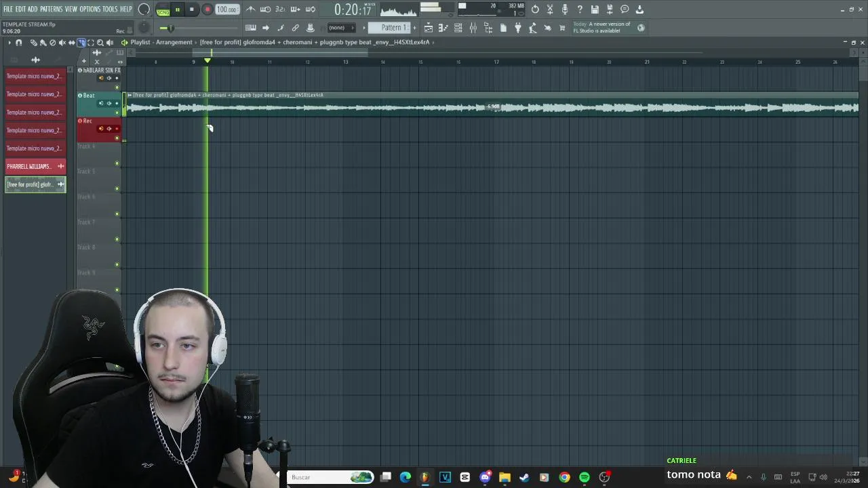The width and height of the screenshot is (868, 488).
Task: Click the undo history icon
Action: tap(535, 9)
